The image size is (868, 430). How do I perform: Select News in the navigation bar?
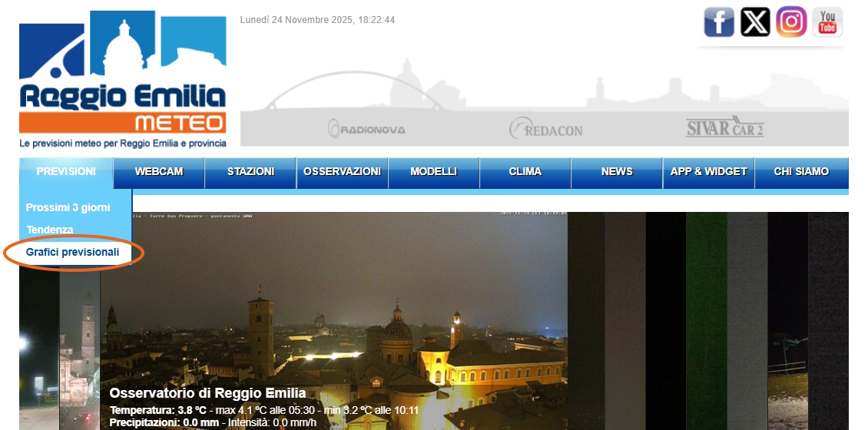click(x=617, y=172)
